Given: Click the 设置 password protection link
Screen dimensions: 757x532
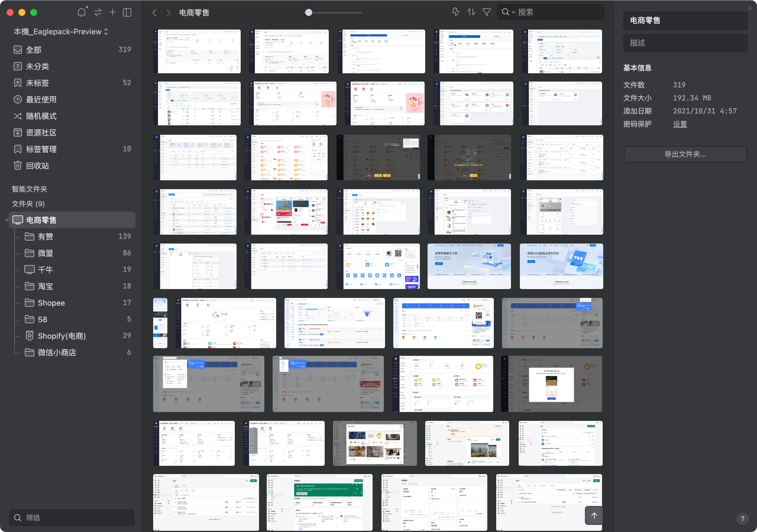Looking at the screenshot, I should click(680, 124).
